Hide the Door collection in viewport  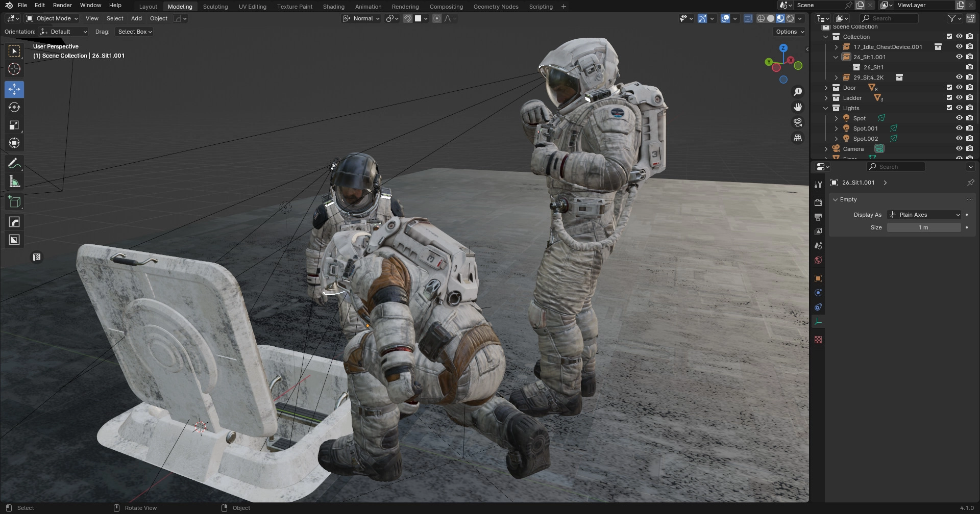(x=959, y=88)
